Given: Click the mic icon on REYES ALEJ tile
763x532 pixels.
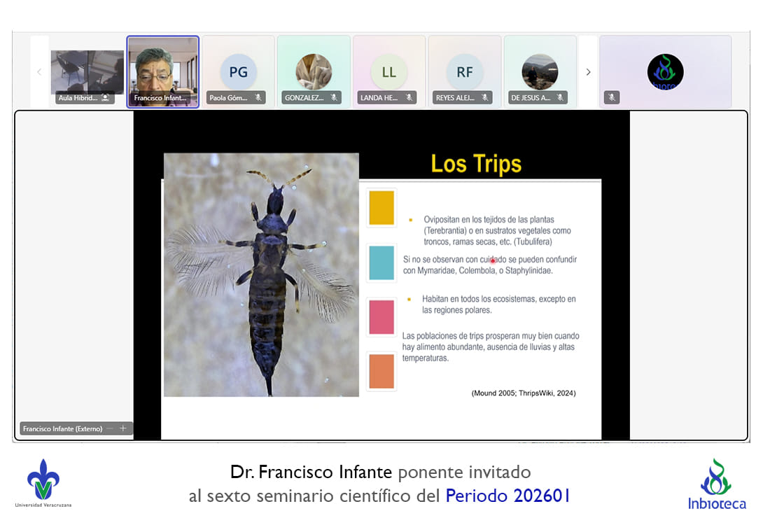Looking at the screenshot, I should pos(485,98).
